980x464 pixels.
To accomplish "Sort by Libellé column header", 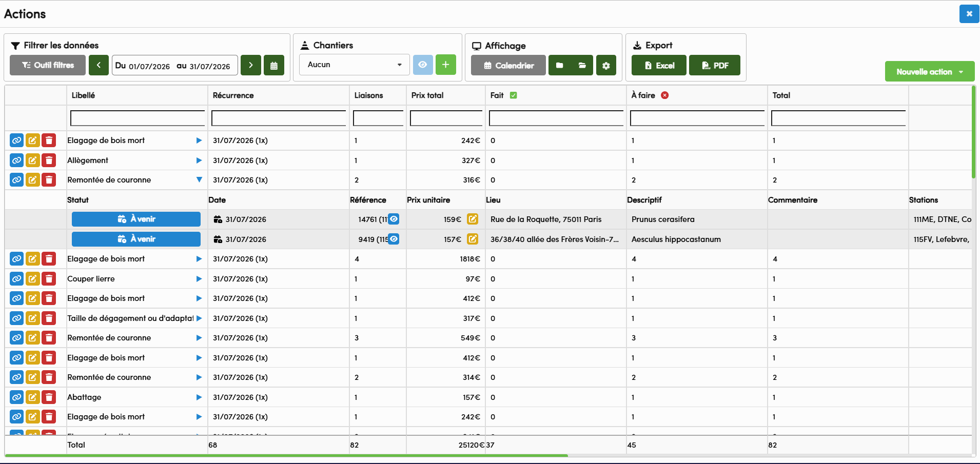I will click(x=83, y=95).
